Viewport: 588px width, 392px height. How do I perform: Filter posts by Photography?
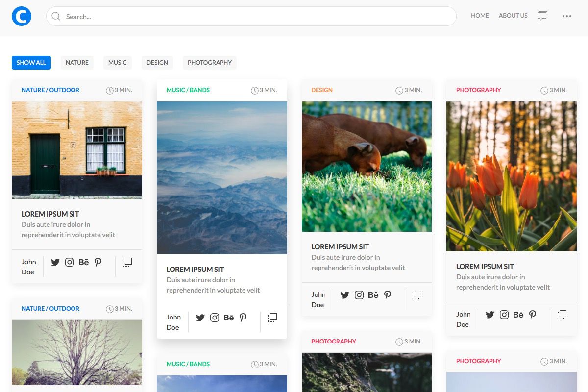coord(210,63)
